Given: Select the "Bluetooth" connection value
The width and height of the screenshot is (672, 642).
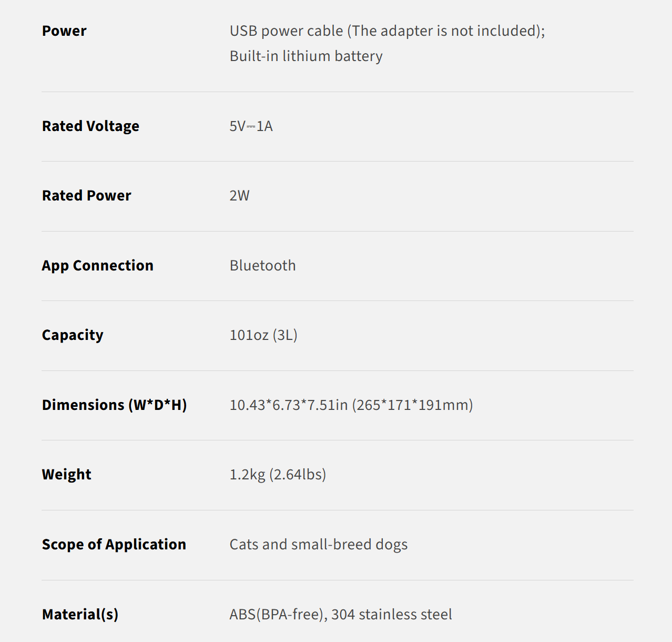Looking at the screenshot, I should pyautogui.click(x=262, y=266).
